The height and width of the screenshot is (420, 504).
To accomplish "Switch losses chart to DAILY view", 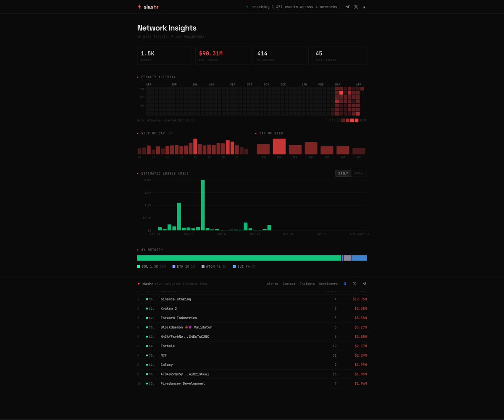I will pyautogui.click(x=343, y=173).
